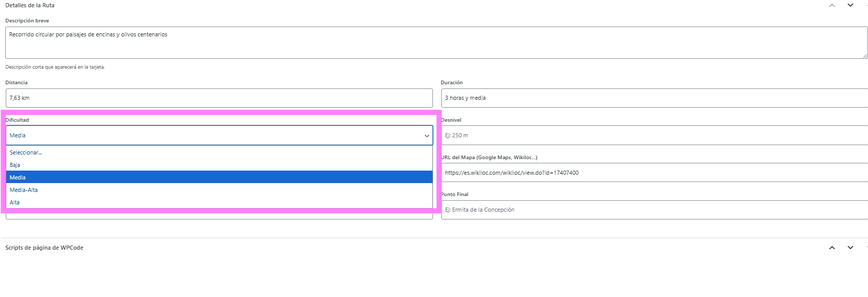Collapse the 'Detalles de la Ruta' panel title
Viewport: 868px width, 297px height.
pos(30,5)
